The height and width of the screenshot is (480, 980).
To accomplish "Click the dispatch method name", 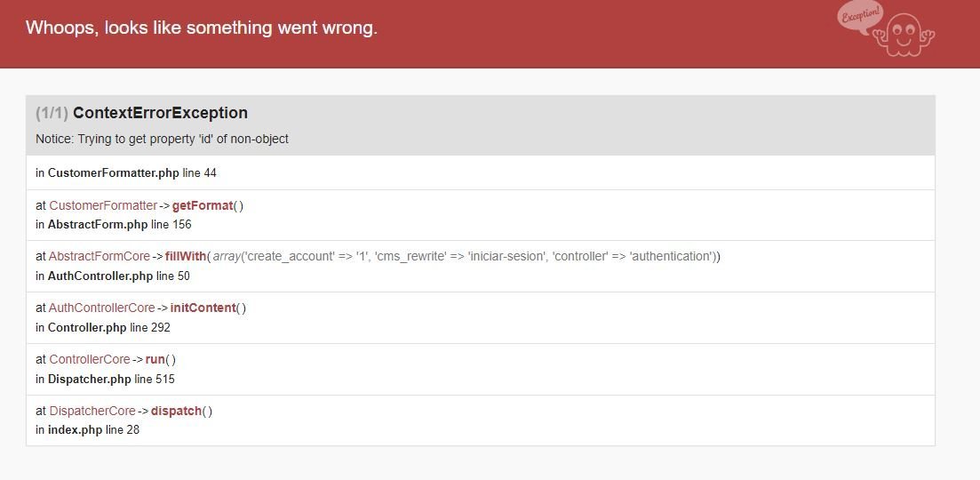I will click(176, 411).
